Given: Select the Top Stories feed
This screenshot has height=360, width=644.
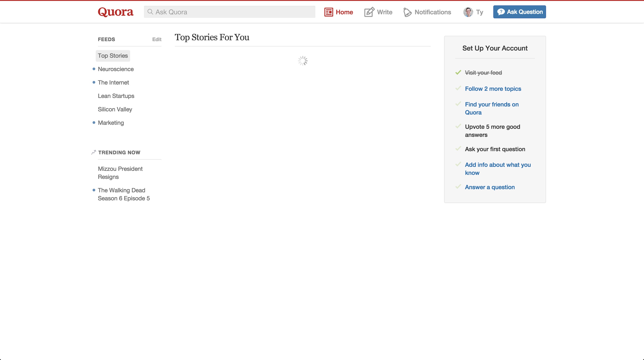Looking at the screenshot, I should tap(113, 56).
